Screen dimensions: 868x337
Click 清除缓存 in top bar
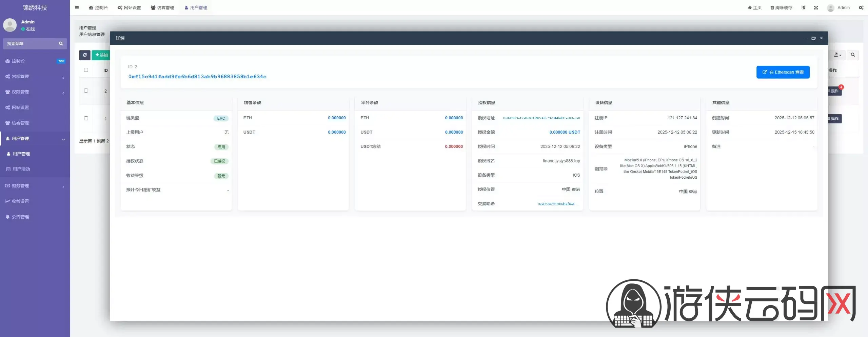pyautogui.click(x=781, y=7)
